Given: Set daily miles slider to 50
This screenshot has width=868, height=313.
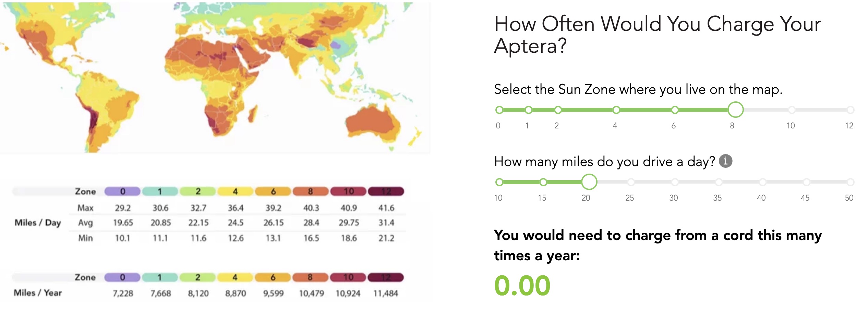Looking at the screenshot, I should coord(851,182).
